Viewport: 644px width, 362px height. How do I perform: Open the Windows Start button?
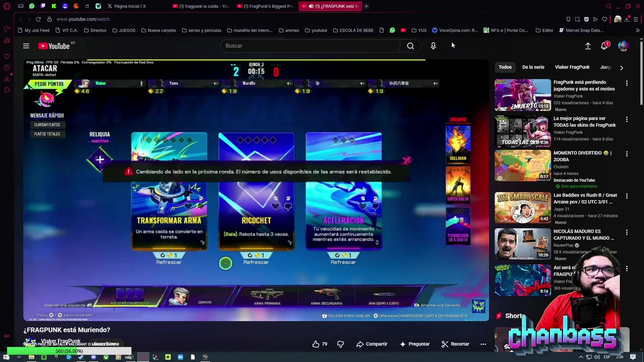click(x=7, y=357)
